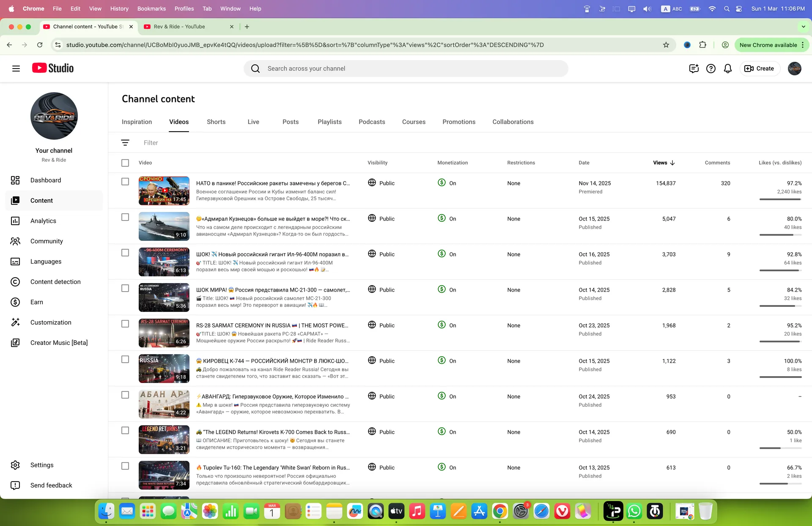
Task: Switch to the Shorts tab
Action: coord(216,122)
